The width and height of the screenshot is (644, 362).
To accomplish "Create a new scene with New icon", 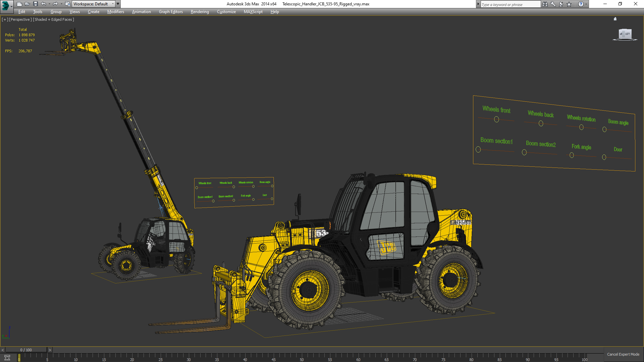I will point(19,4).
